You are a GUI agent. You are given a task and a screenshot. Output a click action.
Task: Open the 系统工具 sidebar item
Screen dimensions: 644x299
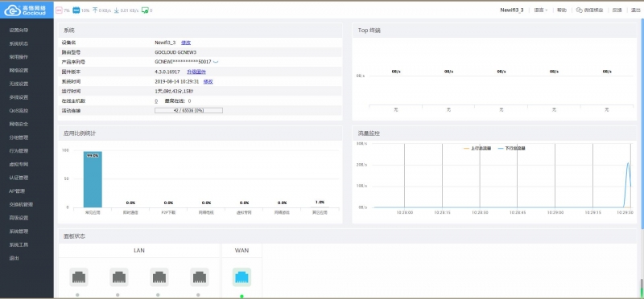(19, 244)
